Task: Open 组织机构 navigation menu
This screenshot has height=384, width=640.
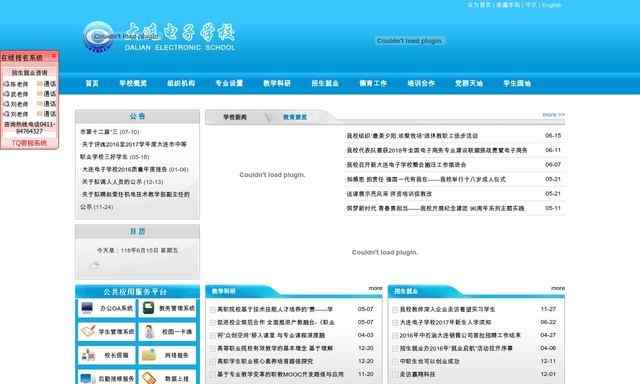Action: (x=181, y=83)
